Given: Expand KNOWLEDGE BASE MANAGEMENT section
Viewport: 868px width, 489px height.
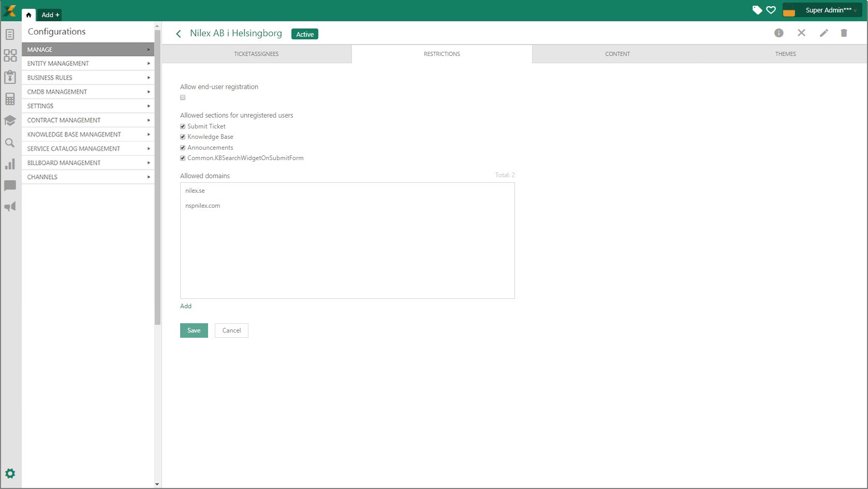Looking at the screenshot, I should pyautogui.click(x=88, y=135).
